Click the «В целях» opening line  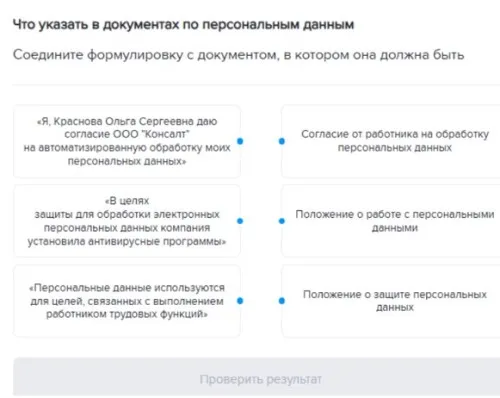tap(127, 201)
